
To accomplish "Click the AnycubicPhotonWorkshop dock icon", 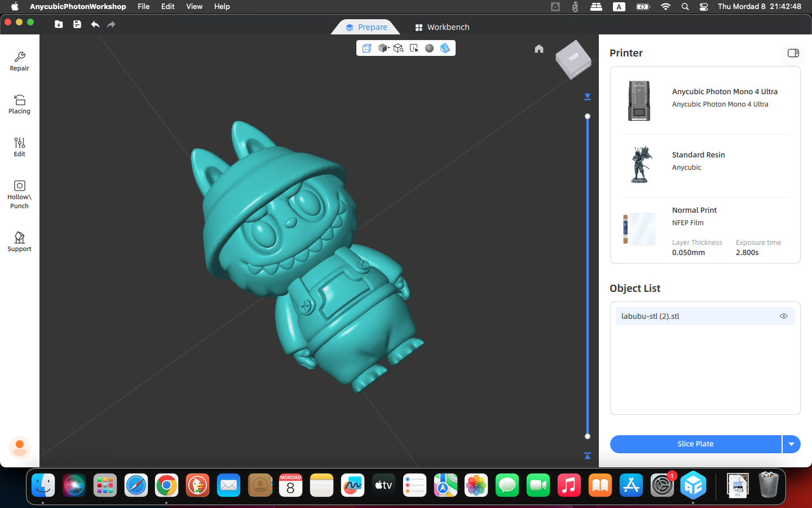I will coord(694,485).
